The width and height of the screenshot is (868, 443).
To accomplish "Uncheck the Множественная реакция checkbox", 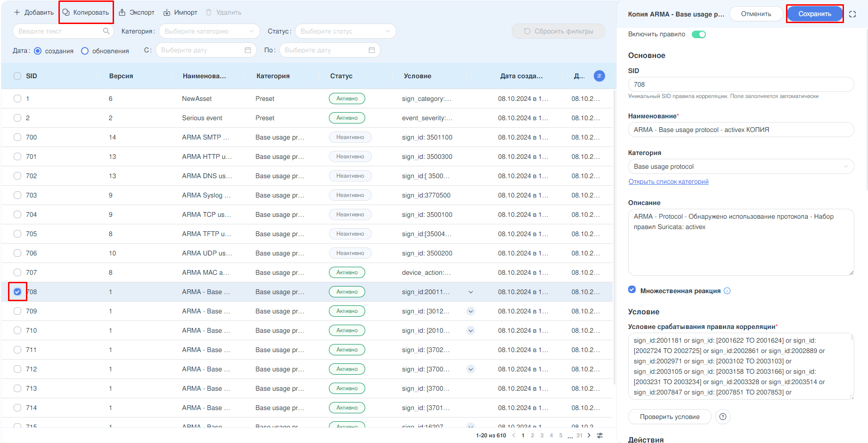I will (632, 290).
